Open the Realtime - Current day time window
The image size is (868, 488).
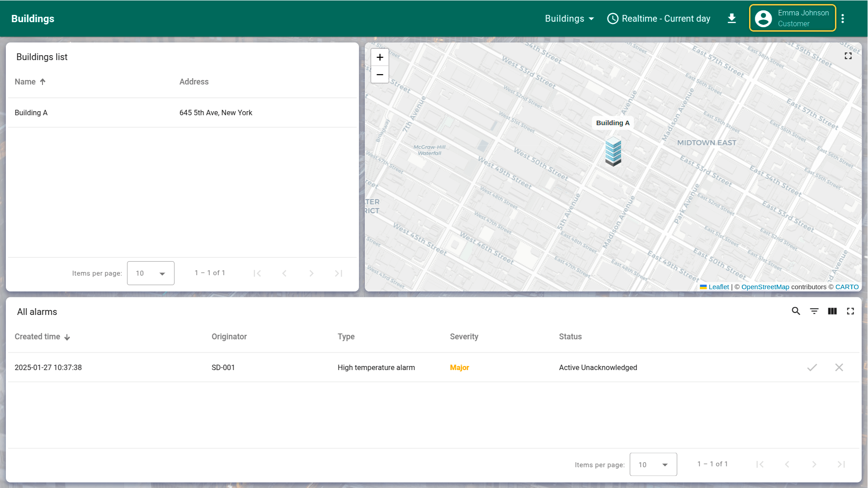click(x=659, y=19)
